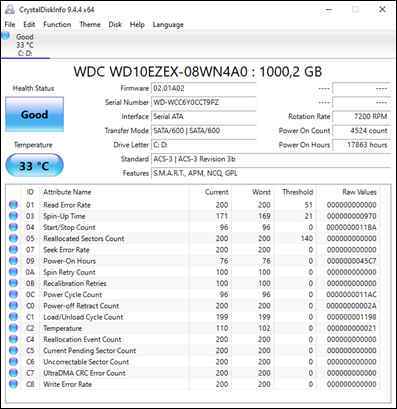397x409 pixels.
Task: Click the Health Status label
Action: (33, 88)
